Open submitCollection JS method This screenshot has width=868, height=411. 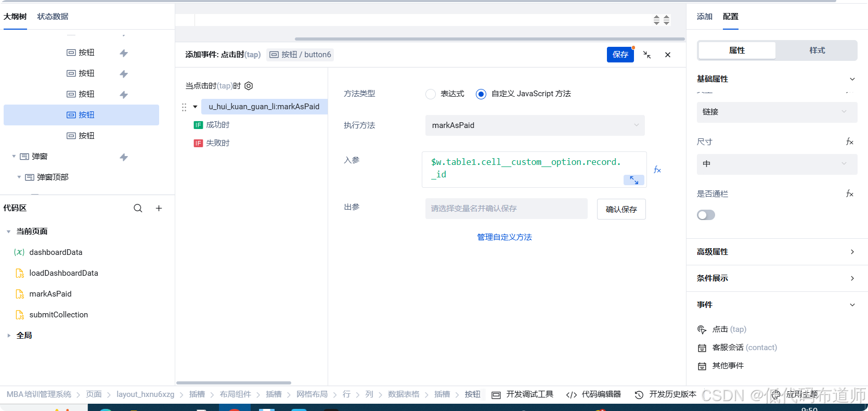[x=58, y=315]
